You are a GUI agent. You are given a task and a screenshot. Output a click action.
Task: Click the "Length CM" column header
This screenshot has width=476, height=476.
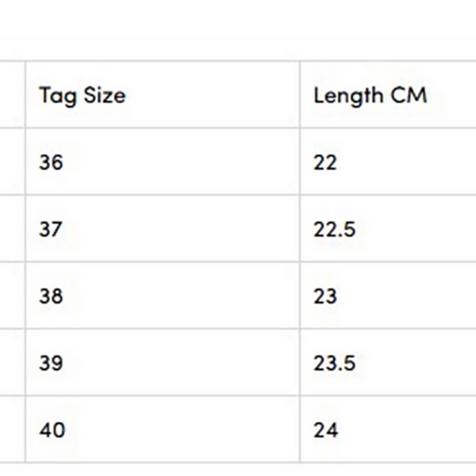[370, 95]
